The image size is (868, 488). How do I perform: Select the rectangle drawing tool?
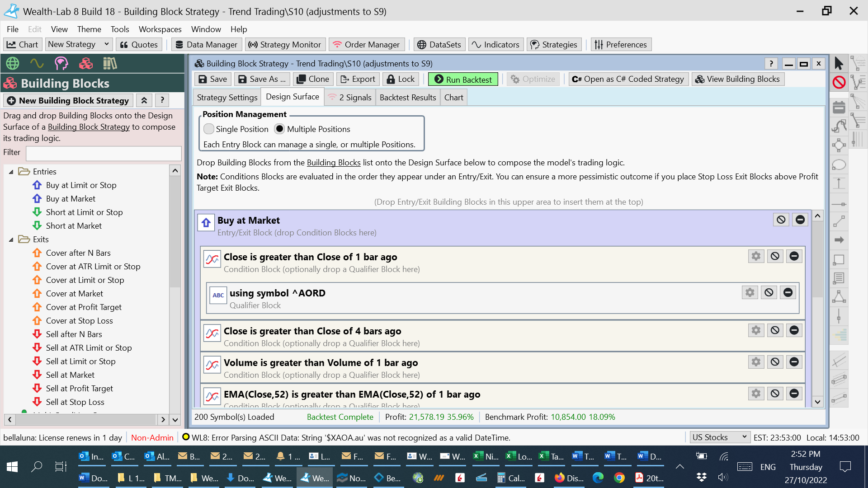(839, 259)
